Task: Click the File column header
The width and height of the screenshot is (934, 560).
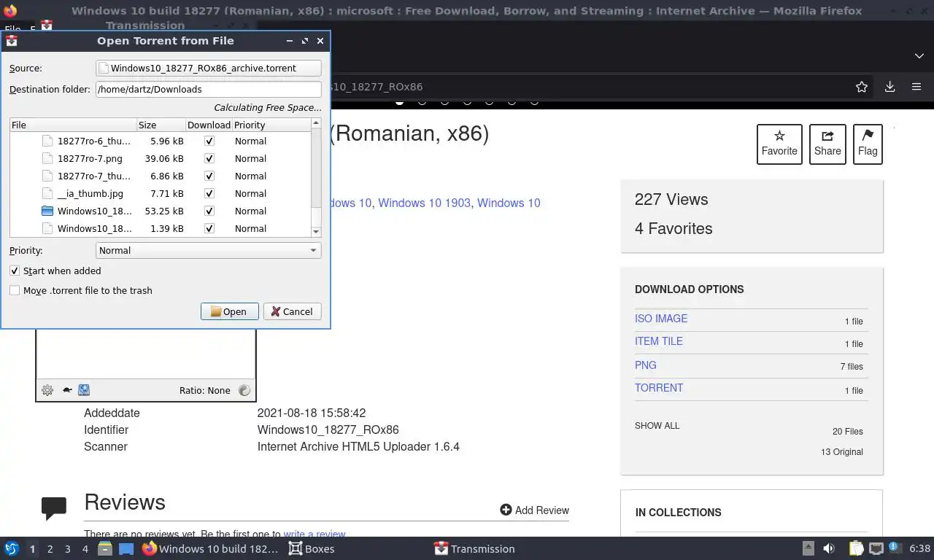Action: 74,125
